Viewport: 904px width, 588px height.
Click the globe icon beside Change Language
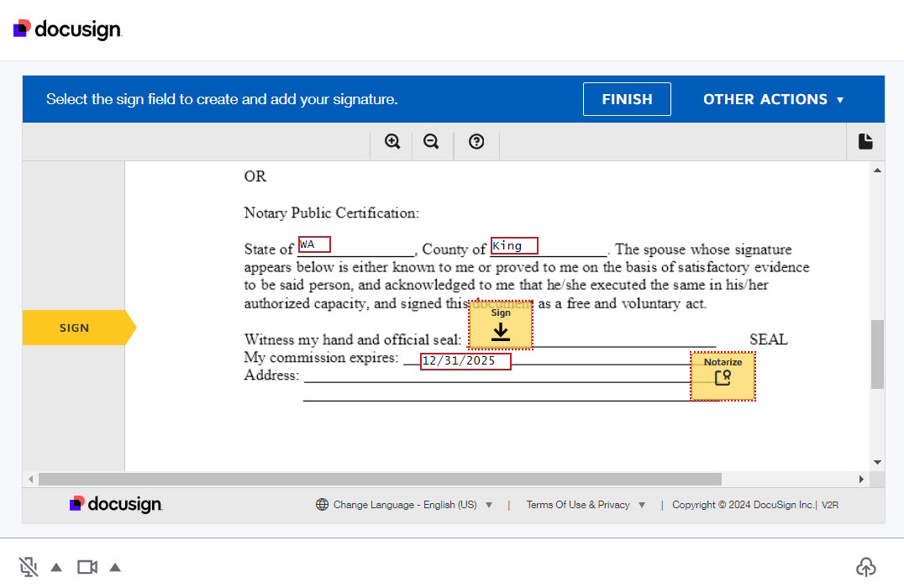point(322,504)
